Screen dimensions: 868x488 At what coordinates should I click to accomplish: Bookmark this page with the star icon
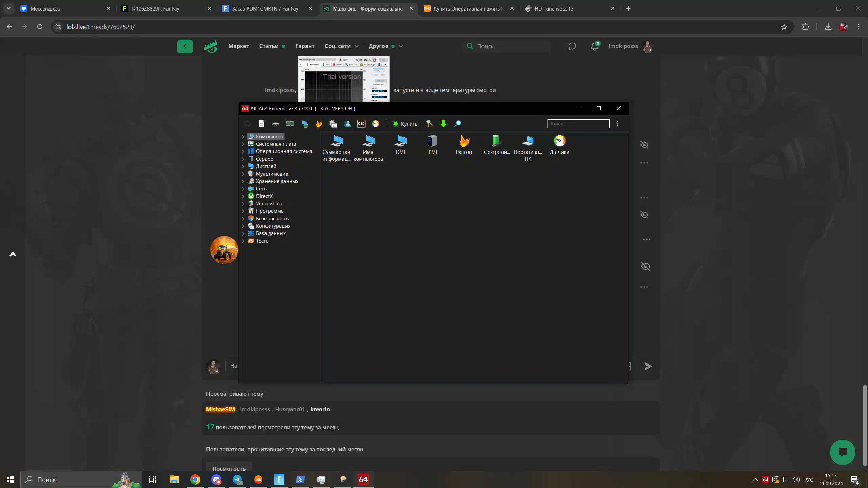[x=784, y=27]
